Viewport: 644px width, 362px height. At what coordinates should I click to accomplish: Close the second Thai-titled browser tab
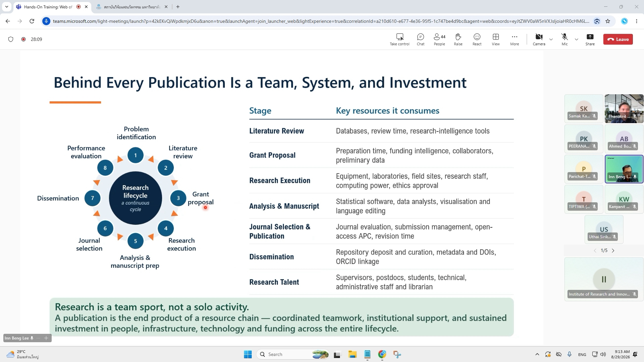[166, 7]
